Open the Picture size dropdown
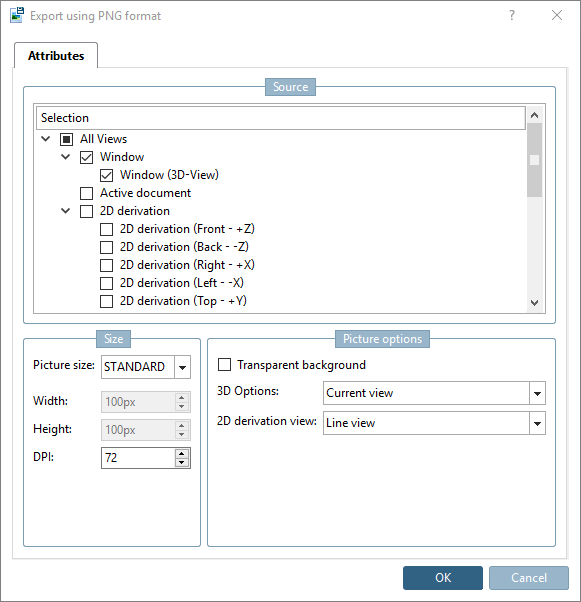The image size is (581, 602). [x=182, y=367]
